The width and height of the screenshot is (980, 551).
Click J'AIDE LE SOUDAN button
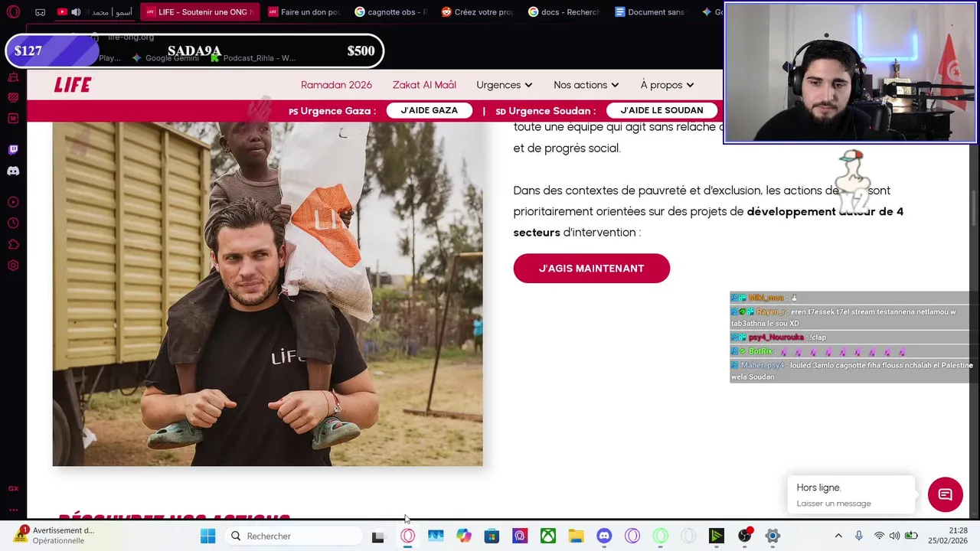point(661,111)
